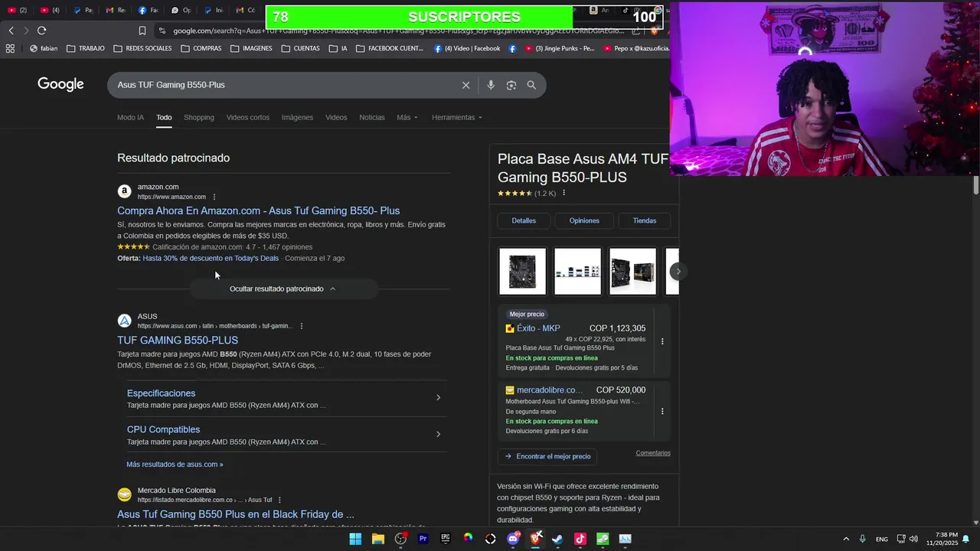Open the COMPRAS bookmarks folder
The image size is (980, 551).
(201, 48)
